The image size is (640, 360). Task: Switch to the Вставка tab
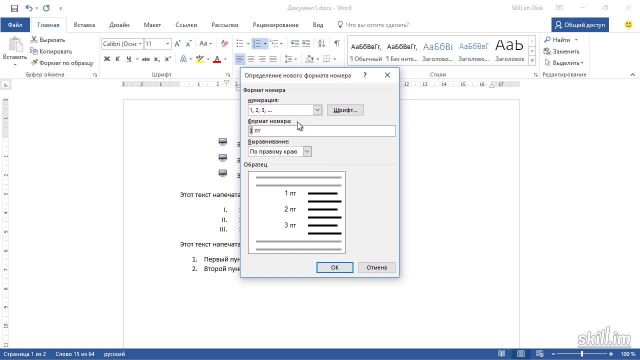coord(84,25)
